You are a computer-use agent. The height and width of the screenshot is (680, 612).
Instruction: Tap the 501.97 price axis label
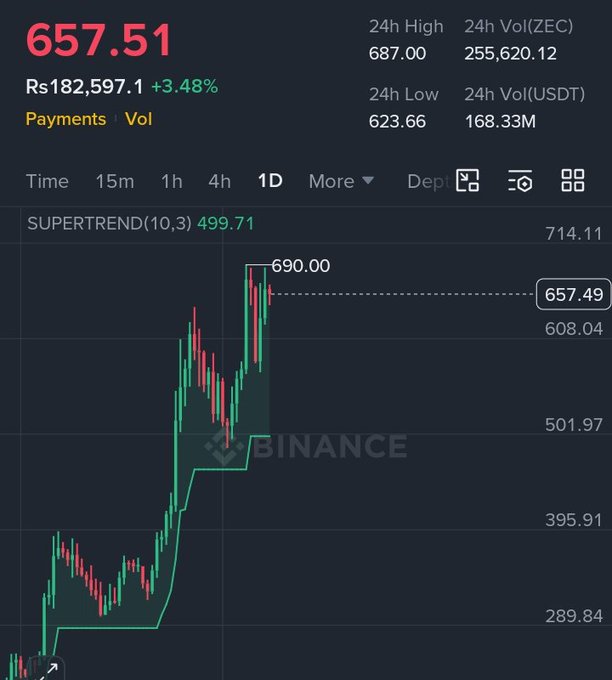(x=573, y=425)
